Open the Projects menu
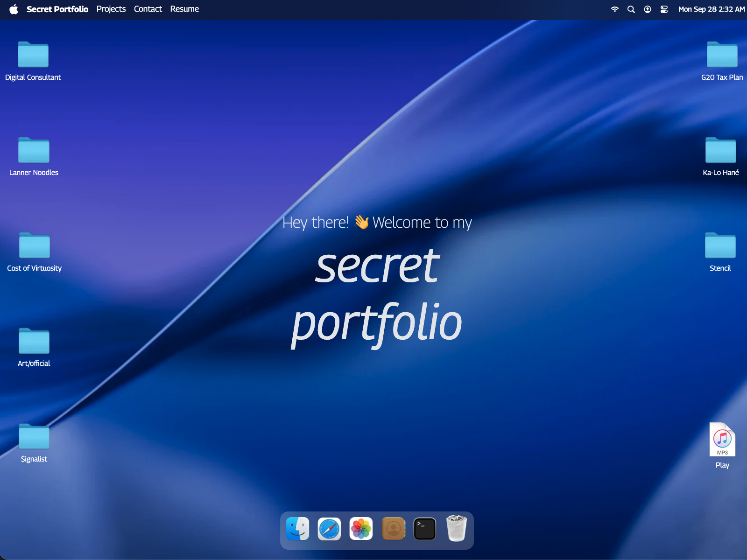Viewport: 747px width, 560px height. click(x=111, y=9)
